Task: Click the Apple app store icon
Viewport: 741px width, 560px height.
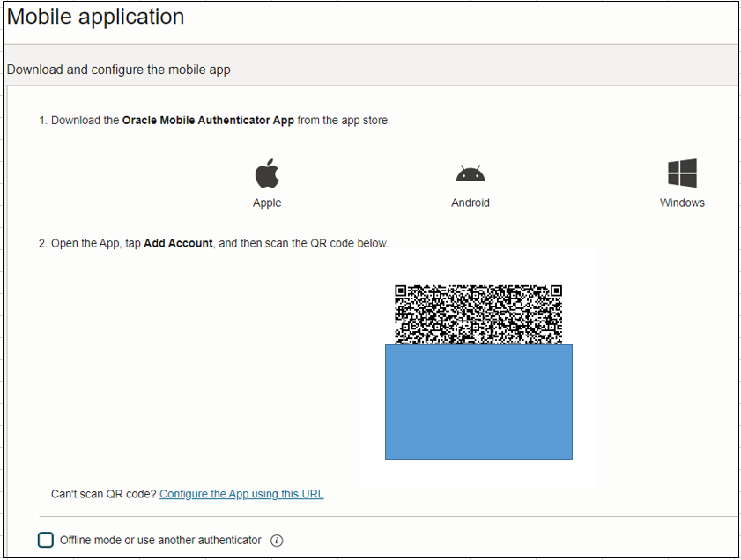Action: click(x=267, y=173)
